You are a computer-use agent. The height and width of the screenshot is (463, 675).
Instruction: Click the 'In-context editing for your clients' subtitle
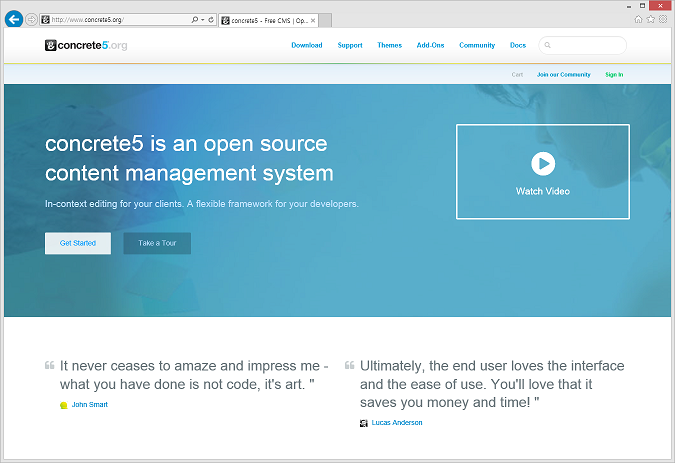tap(201, 204)
